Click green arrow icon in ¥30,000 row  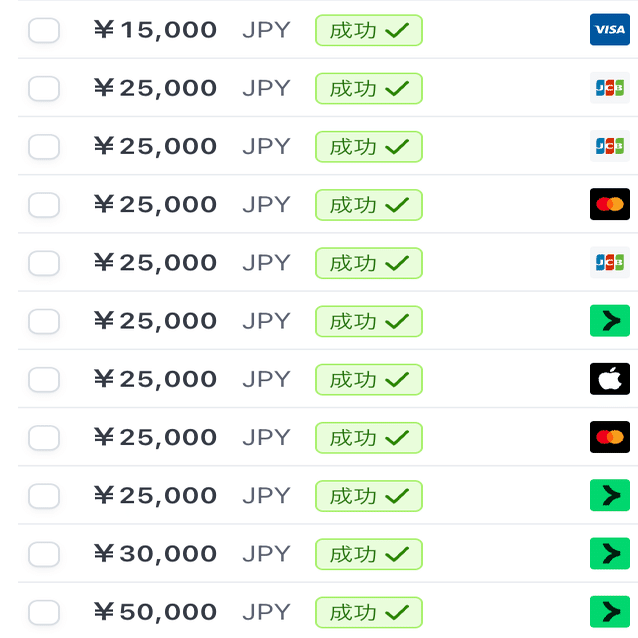point(609,553)
